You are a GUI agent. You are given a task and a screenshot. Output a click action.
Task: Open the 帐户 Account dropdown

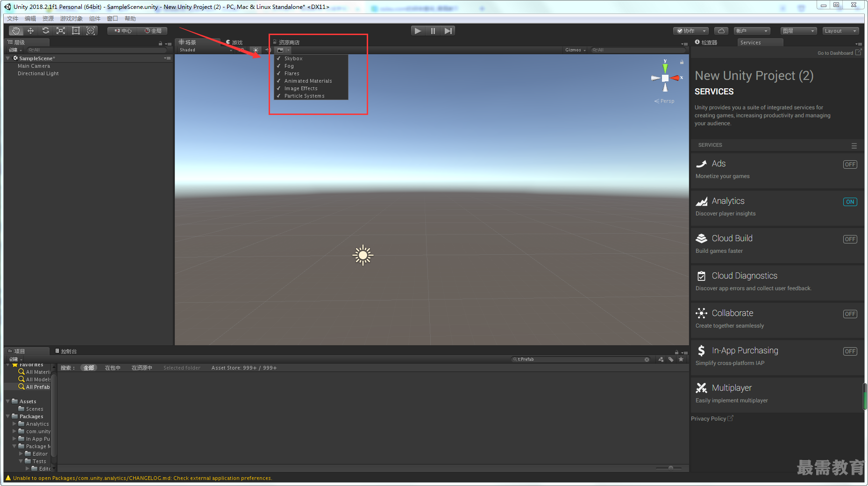click(752, 31)
